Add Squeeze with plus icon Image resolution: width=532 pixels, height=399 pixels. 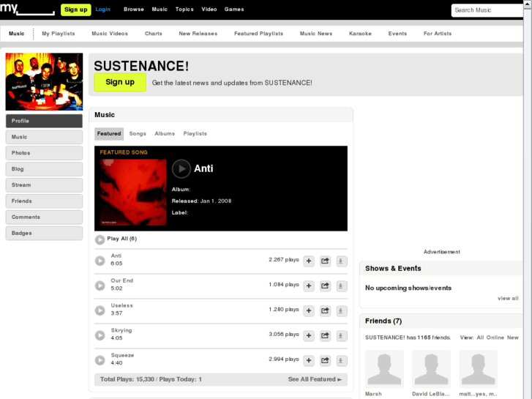(x=309, y=360)
